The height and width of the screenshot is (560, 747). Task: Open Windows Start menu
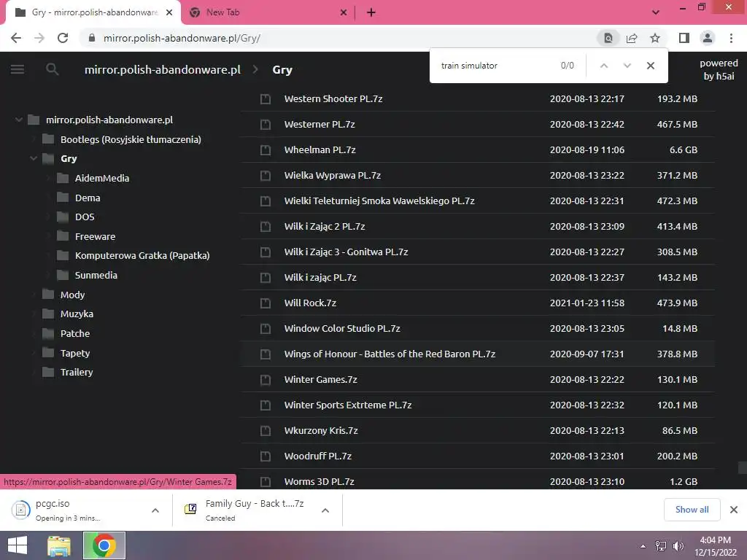[18, 545]
